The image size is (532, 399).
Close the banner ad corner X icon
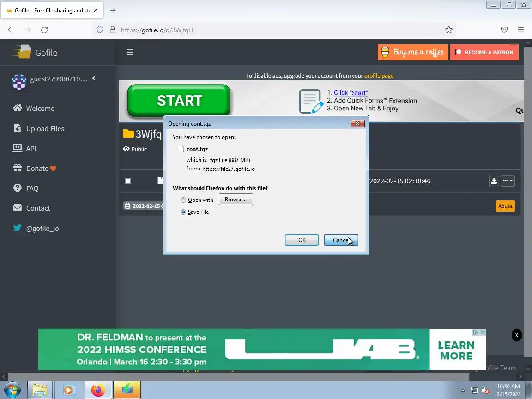pyautogui.click(x=483, y=332)
